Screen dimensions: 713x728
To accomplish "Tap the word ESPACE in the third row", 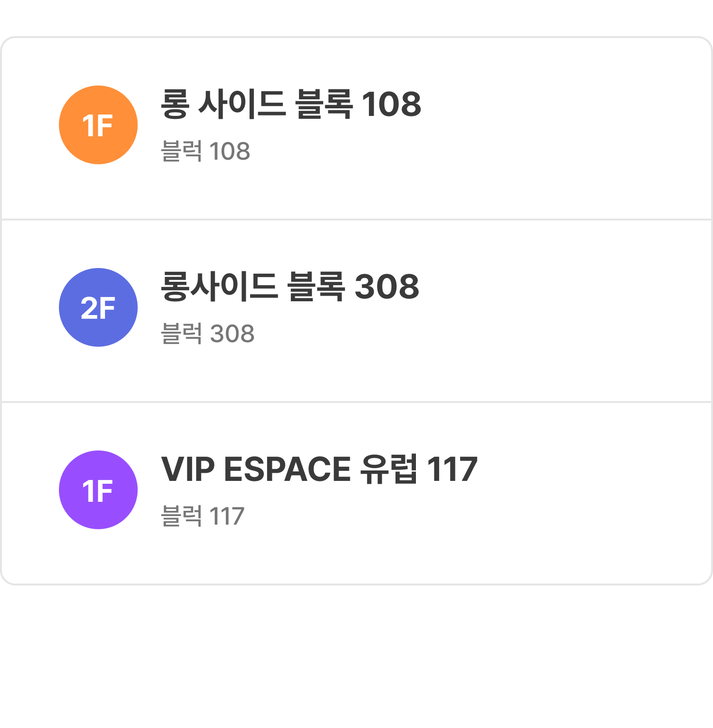I will 287,469.
